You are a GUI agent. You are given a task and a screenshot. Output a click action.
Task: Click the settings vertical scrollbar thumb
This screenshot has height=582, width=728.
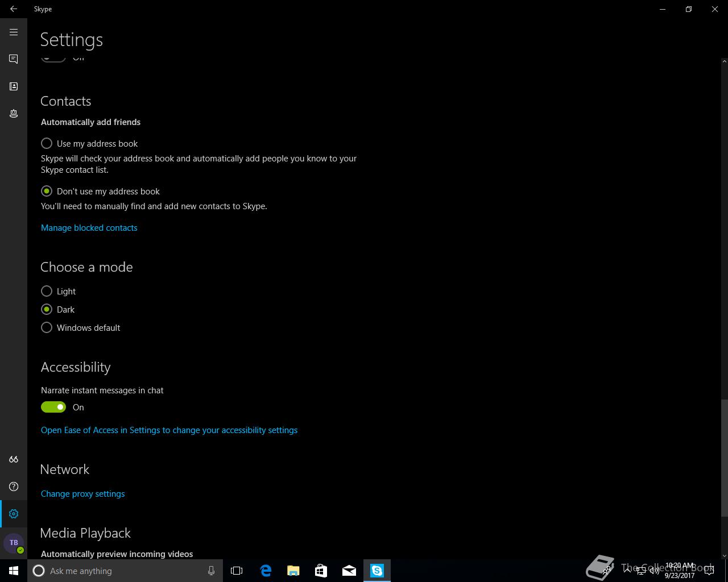click(724, 458)
